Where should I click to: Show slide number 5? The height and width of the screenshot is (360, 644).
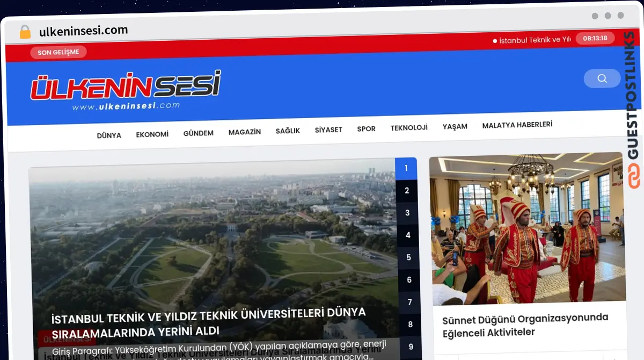tap(408, 257)
